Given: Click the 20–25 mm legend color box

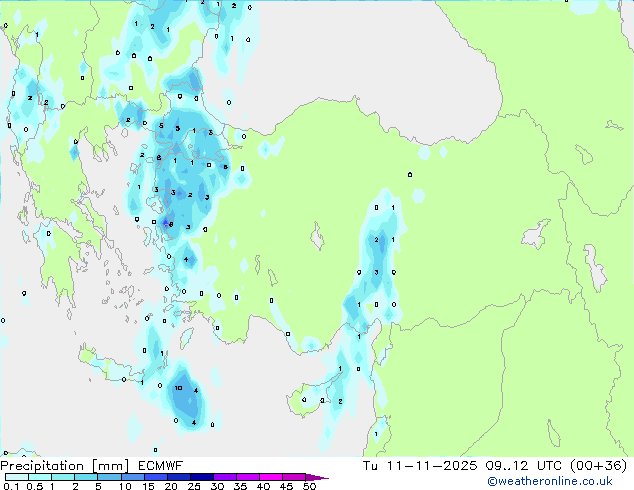Looking at the screenshot, I should click(x=178, y=477).
